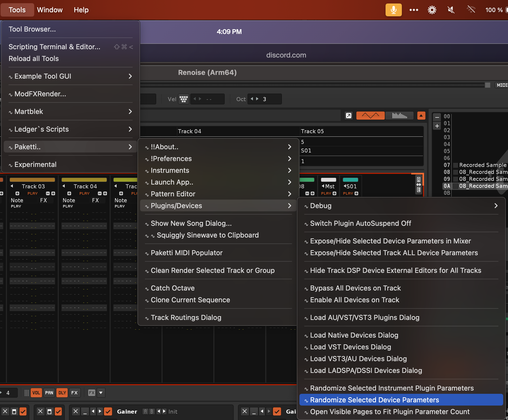This screenshot has width=508, height=420.
Task: Open the FX dropdown arrow
Action: [101, 393]
